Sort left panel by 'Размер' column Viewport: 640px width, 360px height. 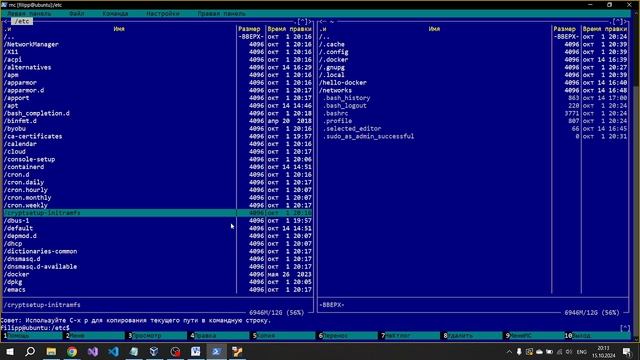[x=249, y=29]
